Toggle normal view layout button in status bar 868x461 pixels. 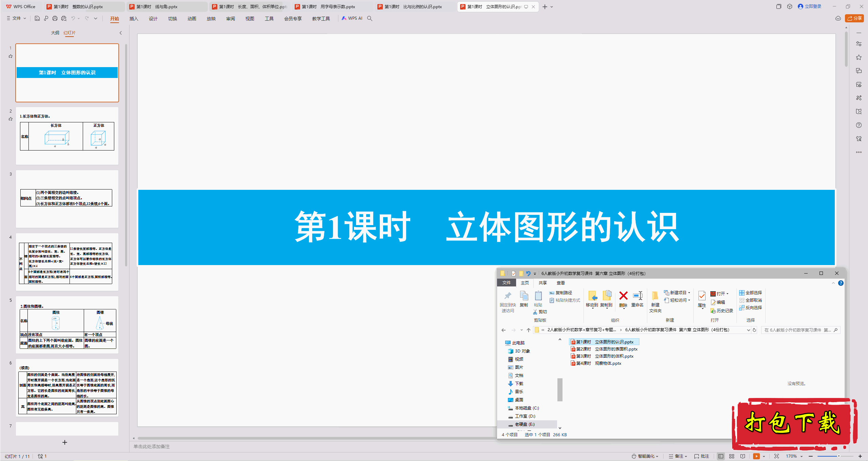tap(721, 456)
